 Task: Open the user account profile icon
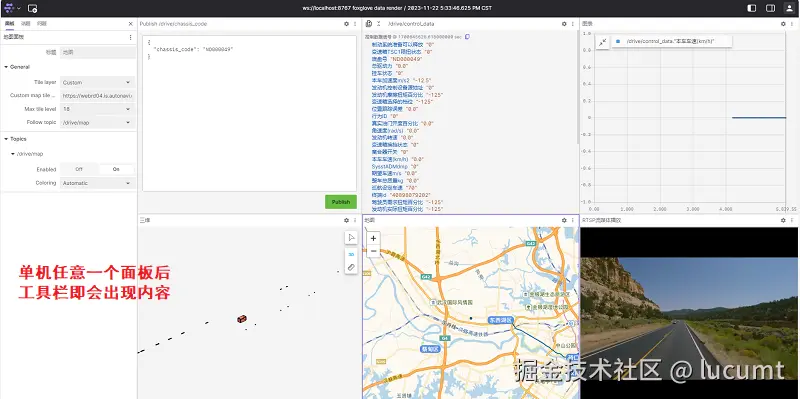pos(789,8)
